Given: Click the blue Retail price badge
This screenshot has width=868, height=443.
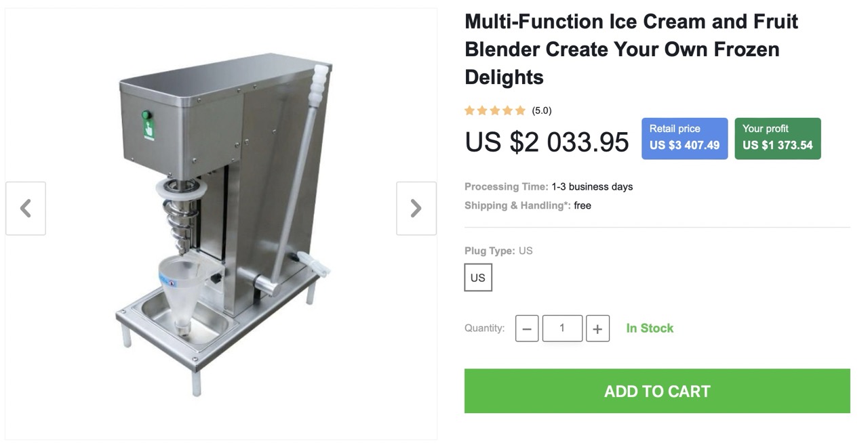Looking at the screenshot, I should click(x=684, y=138).
